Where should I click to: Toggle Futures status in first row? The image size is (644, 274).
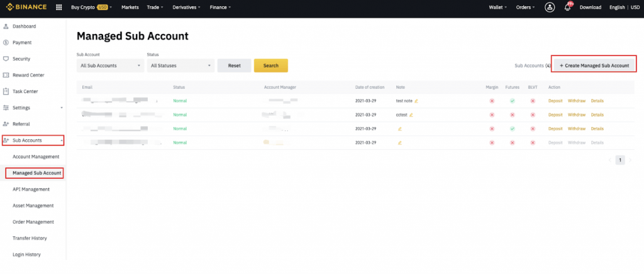tap(512, 101)
